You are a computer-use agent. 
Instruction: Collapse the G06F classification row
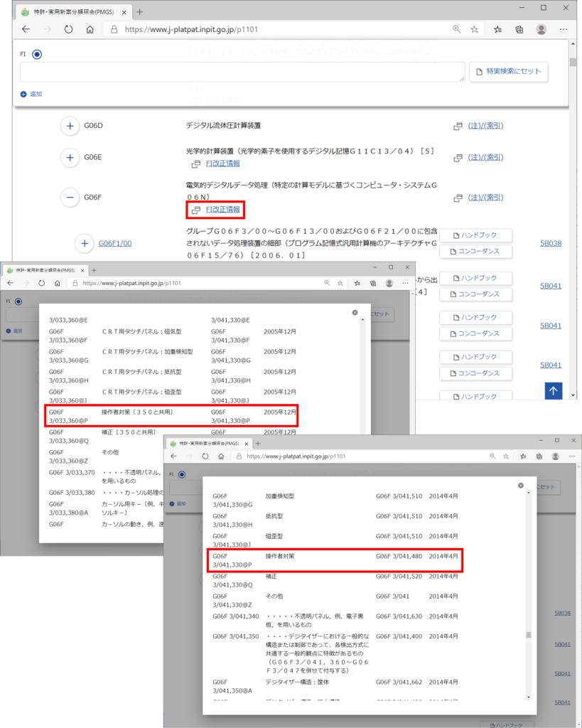pyautogui.click(x=70, y=197)
